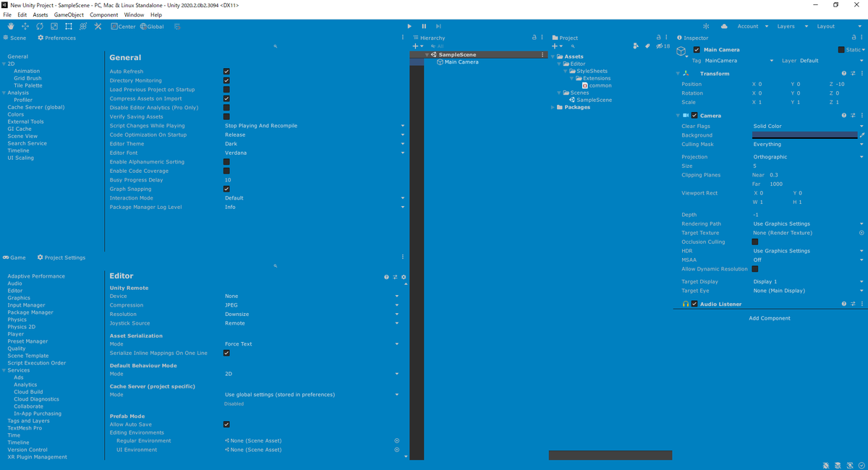Toggle the Graph Snapping checkbox
This screenshot has height=470, width=868.
coord(226,189)
